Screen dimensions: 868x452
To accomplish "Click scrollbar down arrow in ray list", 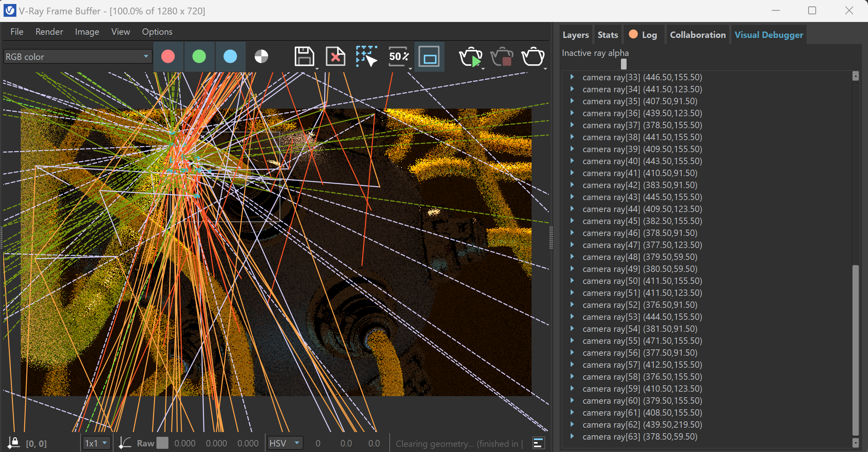I will tap(855, 442).
